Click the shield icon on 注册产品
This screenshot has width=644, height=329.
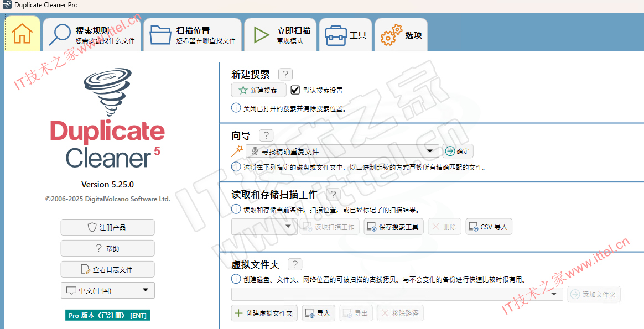(x=92, y=227)
